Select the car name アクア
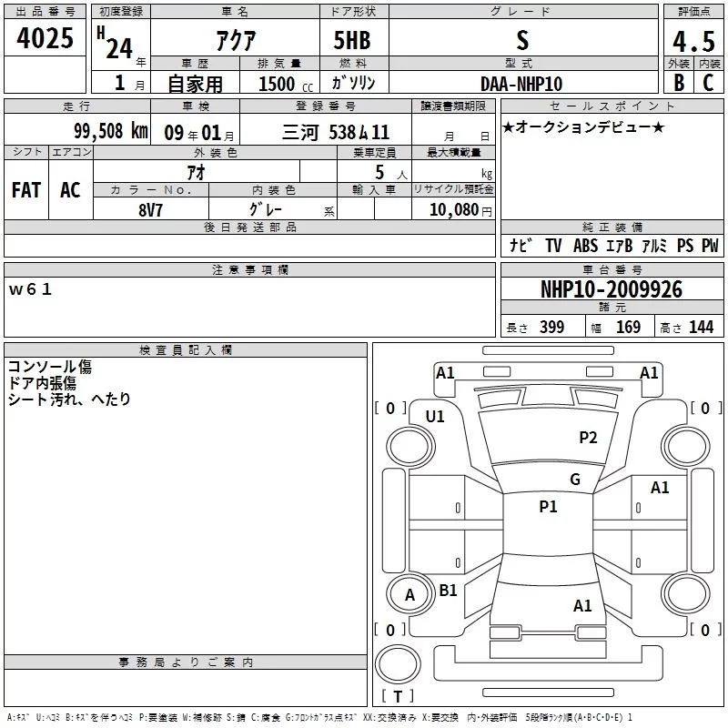This screenshot has height=728, width=728. (236, 40)
